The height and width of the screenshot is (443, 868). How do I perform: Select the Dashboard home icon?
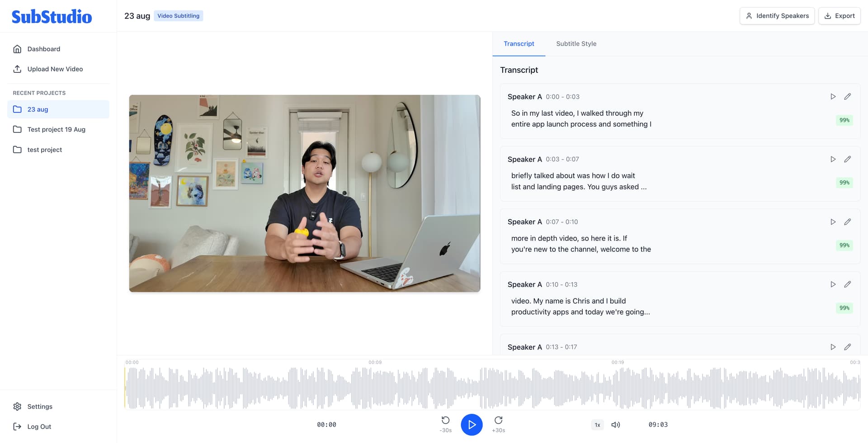coord(17,49)
